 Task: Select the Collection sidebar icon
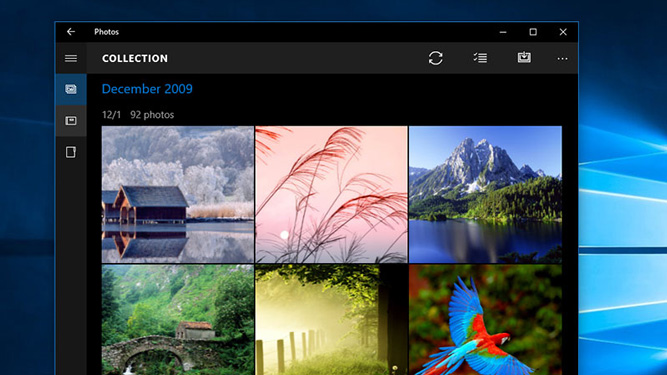[71, 89]
